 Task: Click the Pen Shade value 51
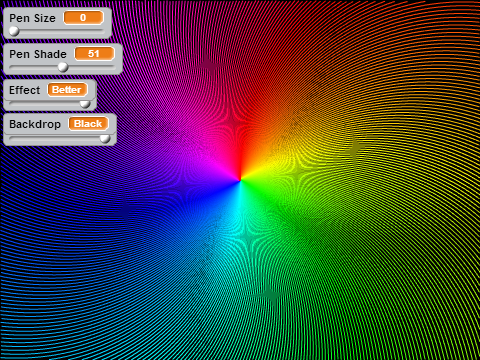coord(95,54)
